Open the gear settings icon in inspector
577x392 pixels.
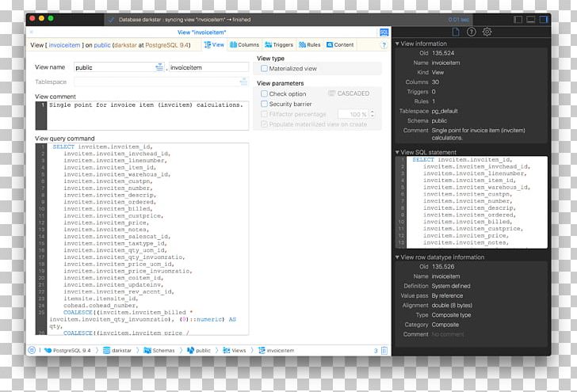point(487,32)
